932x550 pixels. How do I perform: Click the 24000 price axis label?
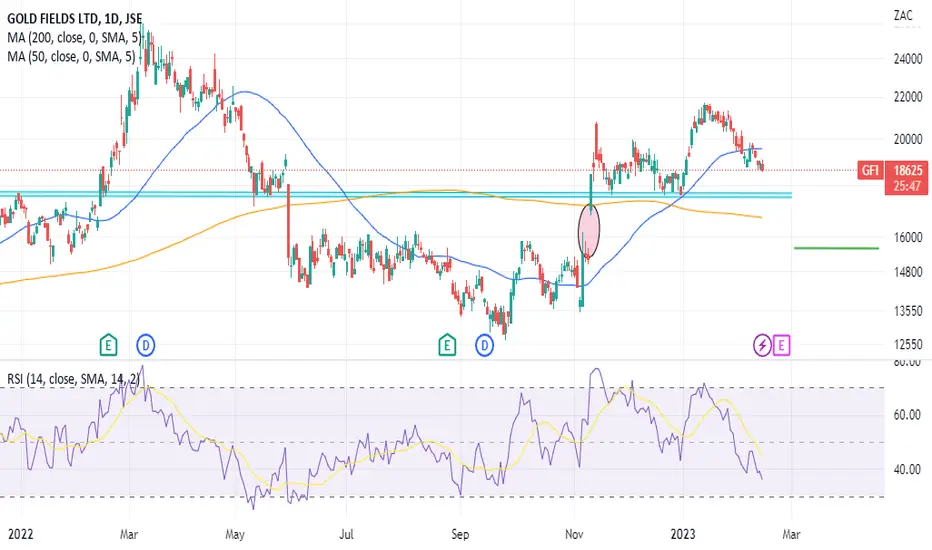point(908,59)
